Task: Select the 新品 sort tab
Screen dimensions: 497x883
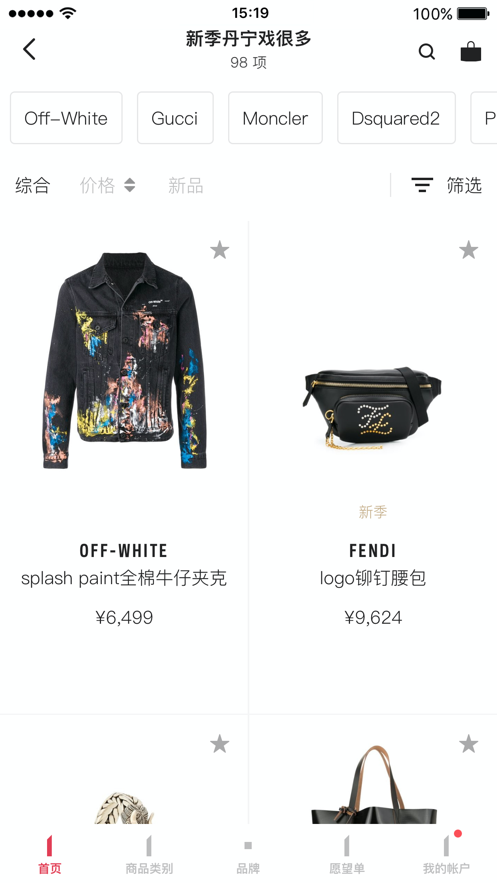Action: pos(186,185)
